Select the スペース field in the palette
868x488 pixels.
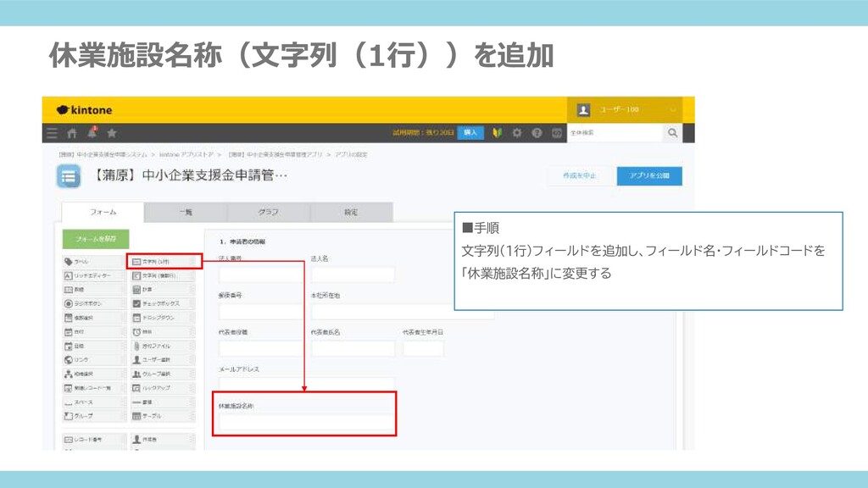click(95, 402)
